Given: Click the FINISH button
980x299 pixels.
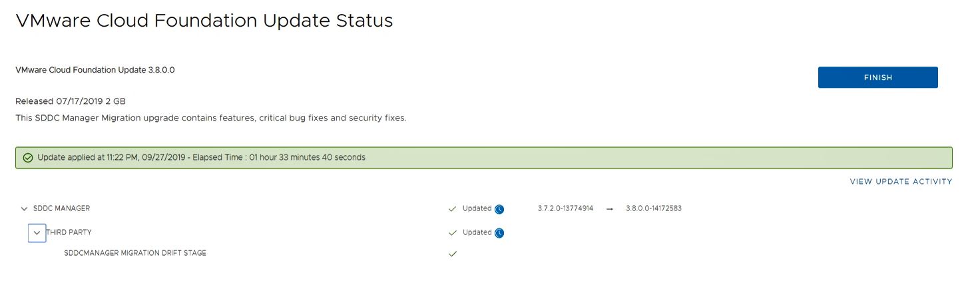Looking at the screenshot, I should tap(877, 77).
